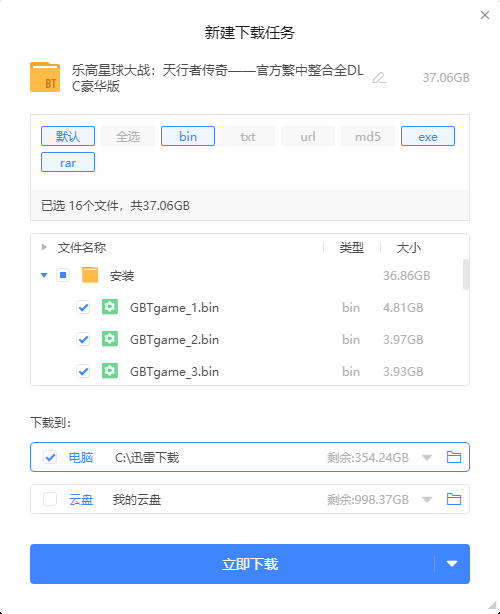Click 36.86GB folder size
This screenshot has width=500, height=614.
406,276
